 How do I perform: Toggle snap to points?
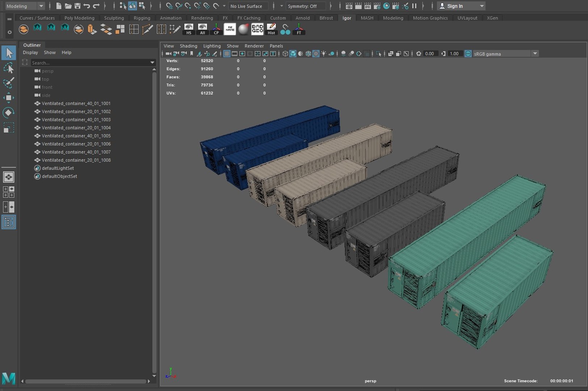[x=188, y=6]
